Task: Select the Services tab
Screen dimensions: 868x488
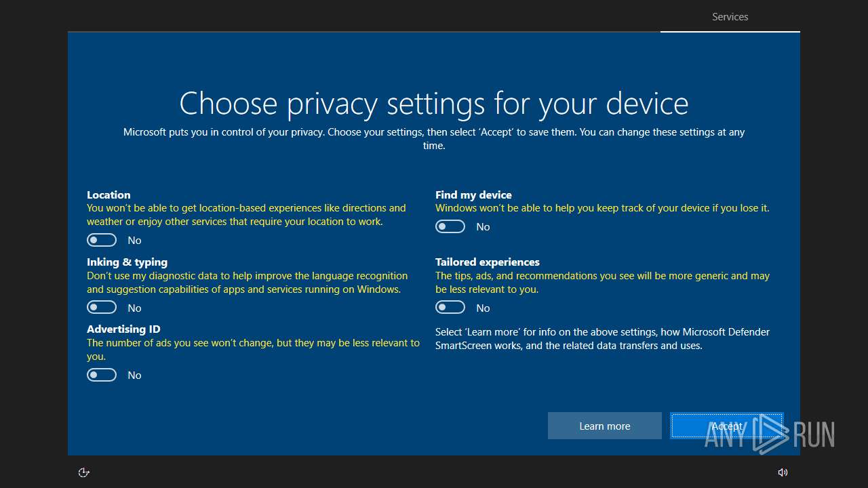Action: click(x=730, y=17)
